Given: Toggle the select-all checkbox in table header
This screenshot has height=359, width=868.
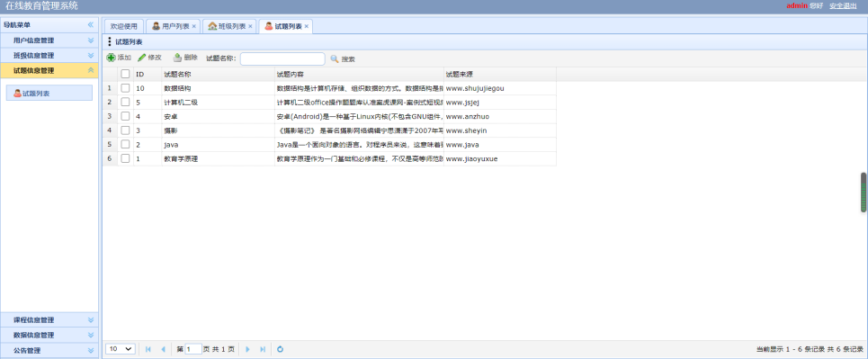Looking at the screenshot, I should [x=126, y=74].
